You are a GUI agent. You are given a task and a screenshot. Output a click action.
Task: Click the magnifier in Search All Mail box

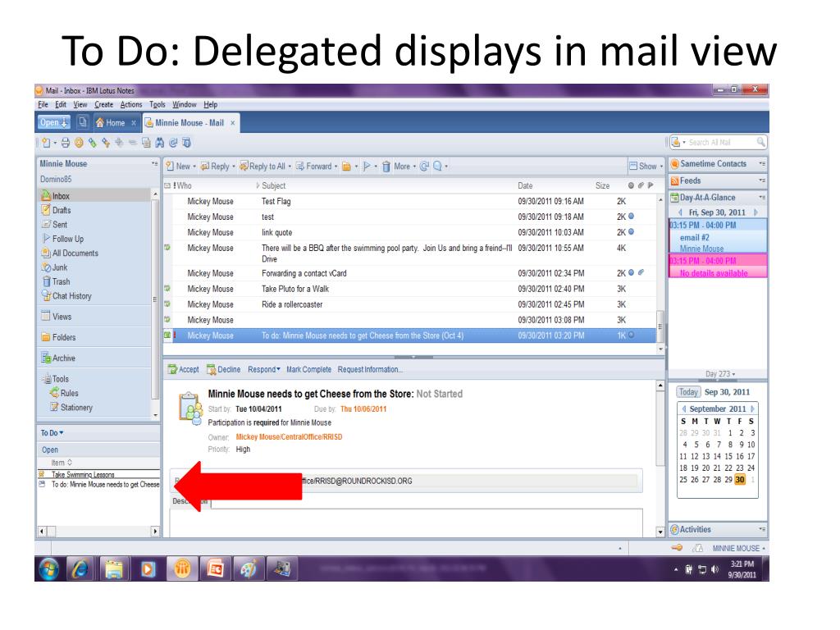pos(760,142)
